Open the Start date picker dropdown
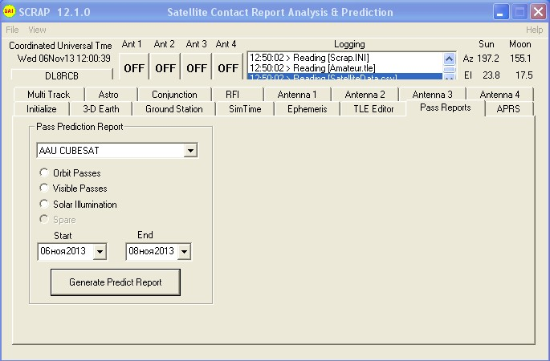 tap(100, 252)
